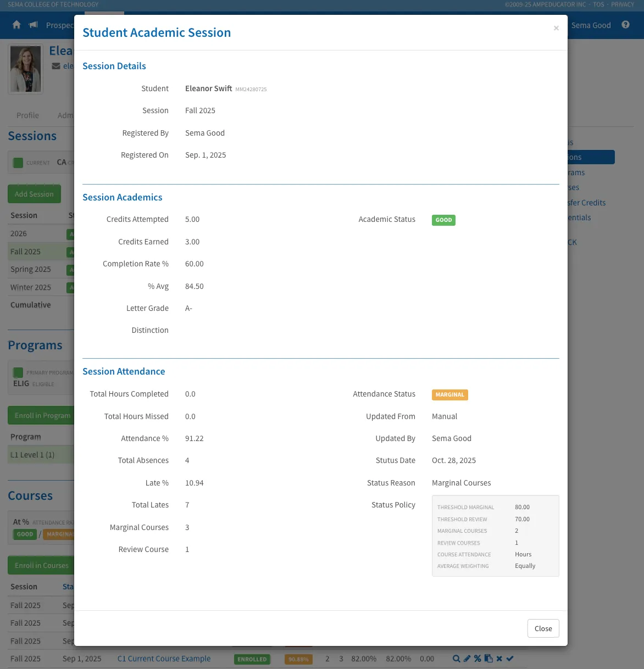Click the copy icon in the C1 course row
644x669 pixels.
(488, 659)
